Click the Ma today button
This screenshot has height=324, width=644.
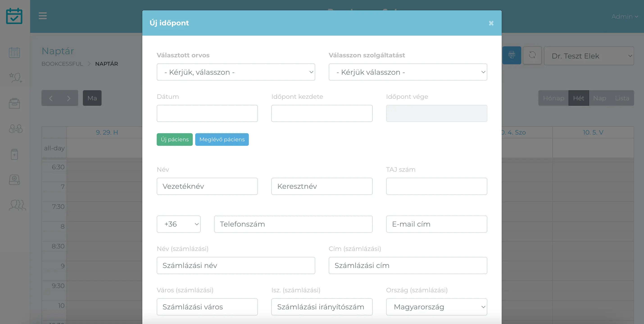[x=92, y=98]
